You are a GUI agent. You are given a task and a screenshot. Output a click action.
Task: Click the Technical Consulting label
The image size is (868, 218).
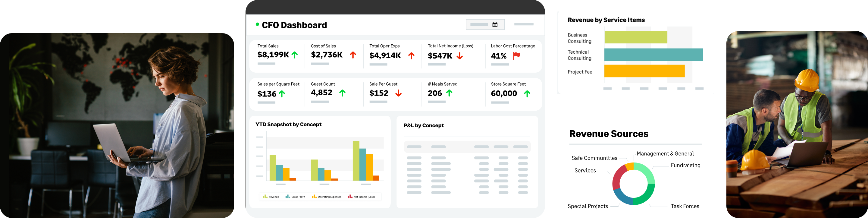tap(579, 55)
